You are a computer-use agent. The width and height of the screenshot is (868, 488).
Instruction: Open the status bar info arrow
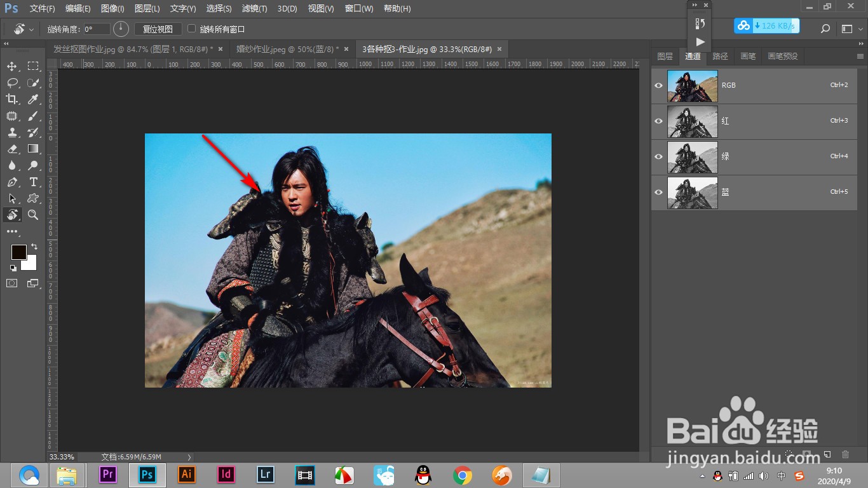(x=189, y=457)
